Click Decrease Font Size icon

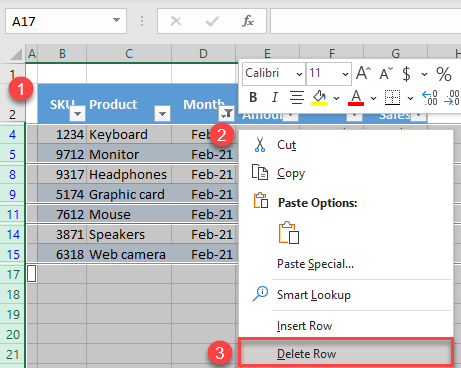(386, 73)
